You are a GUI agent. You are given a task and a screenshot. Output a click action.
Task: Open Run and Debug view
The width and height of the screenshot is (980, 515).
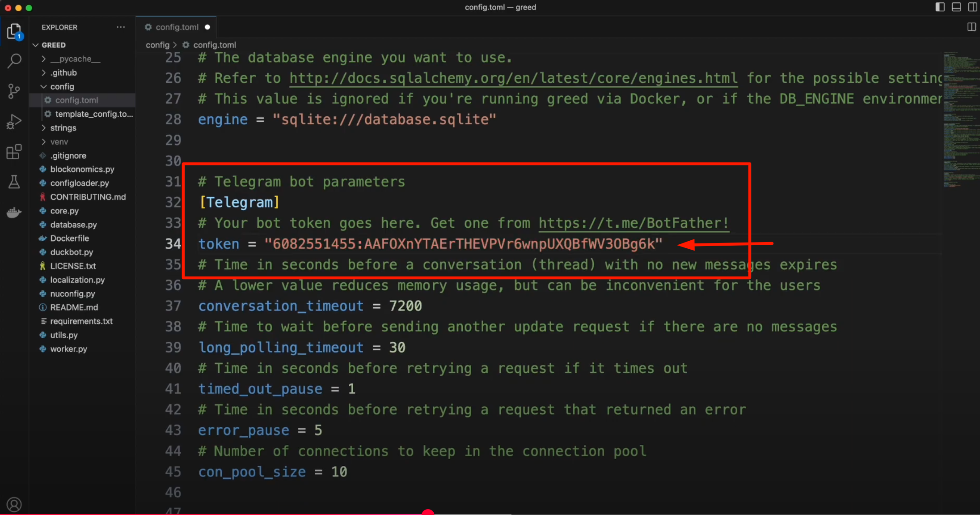(x=14, y=121)
